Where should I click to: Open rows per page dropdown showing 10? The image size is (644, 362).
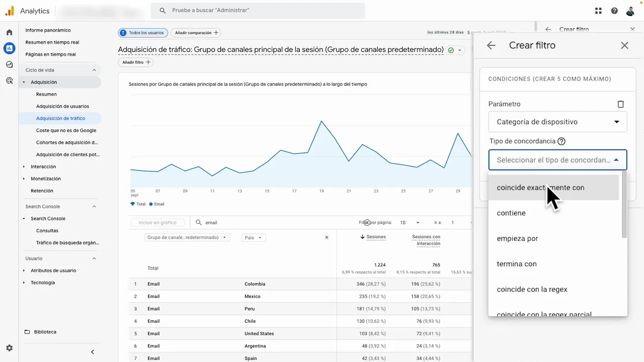(x=410, y=222)
